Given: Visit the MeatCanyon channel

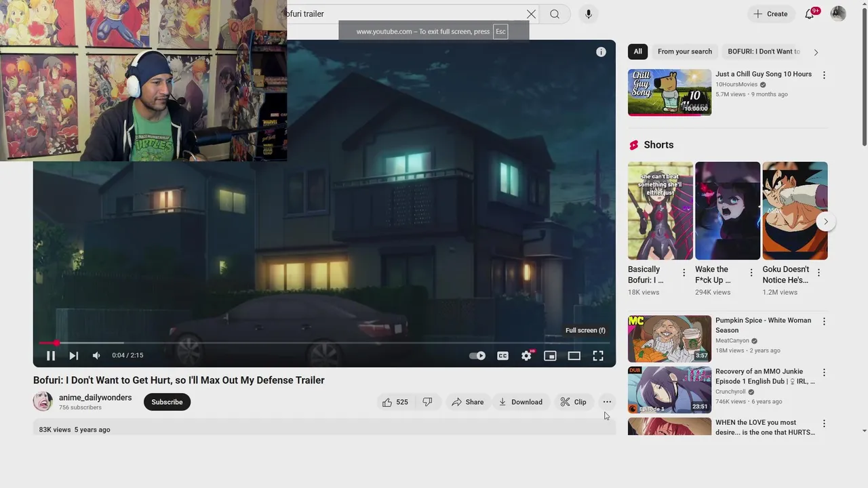Looking at the screenshot, I should [x=732, y=341].
